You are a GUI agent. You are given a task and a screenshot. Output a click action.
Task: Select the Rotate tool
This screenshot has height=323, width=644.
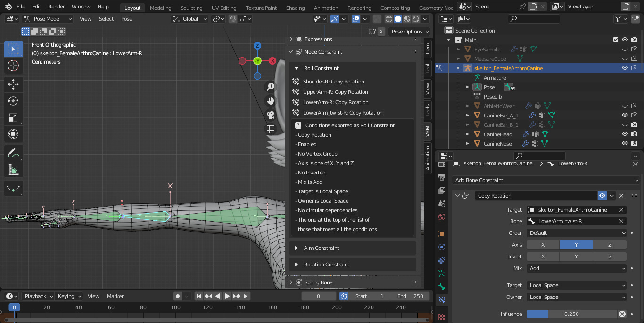pos(13,100)
